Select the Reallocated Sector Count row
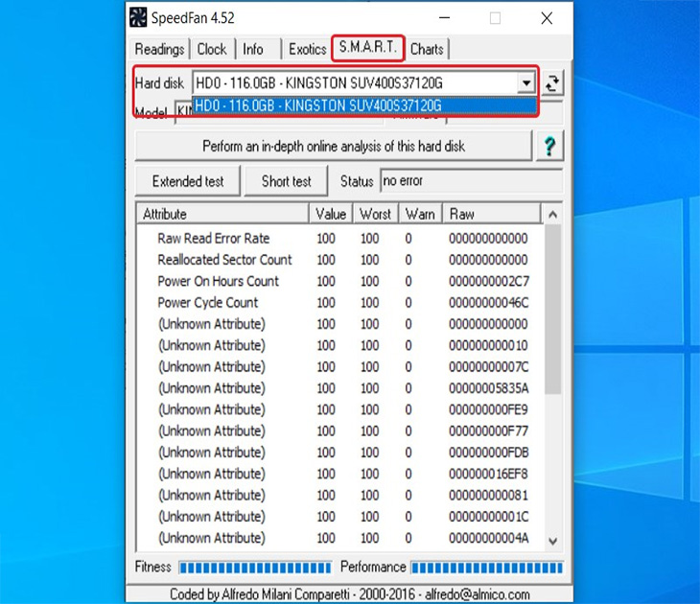 pyautogui.click(x=341, y=260)
